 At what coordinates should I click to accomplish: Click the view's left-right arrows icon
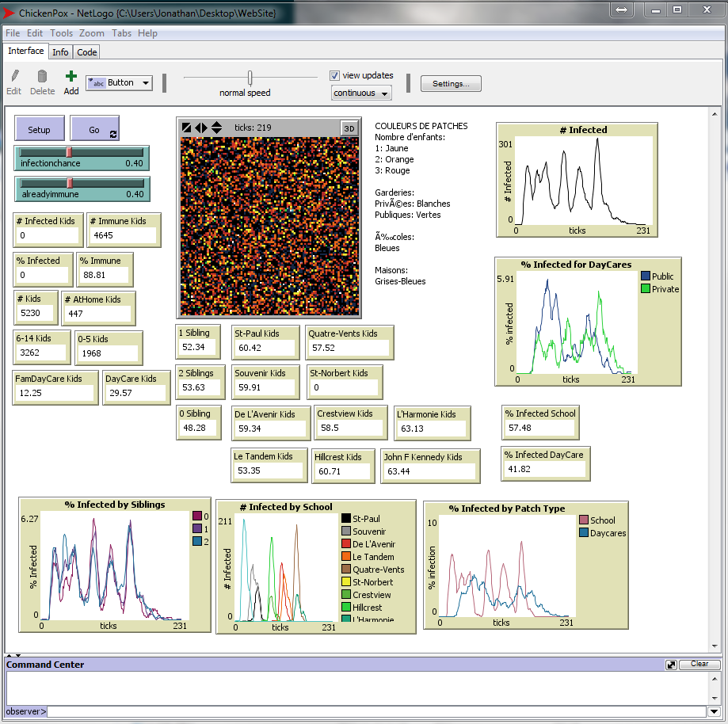tap(201, 128)
